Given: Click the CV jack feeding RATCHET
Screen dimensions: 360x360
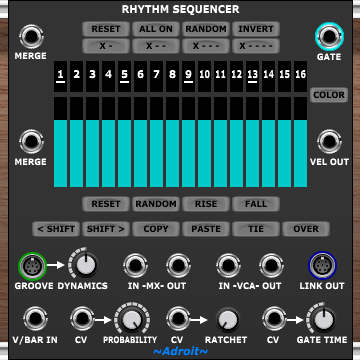Looking at the screenshot, I should click(x=178, y=319).
